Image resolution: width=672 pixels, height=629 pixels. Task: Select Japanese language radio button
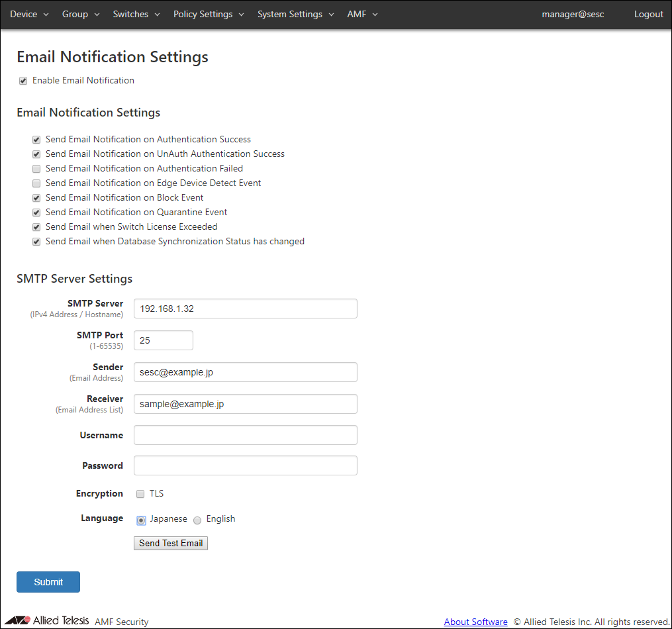[x=141, y=520]
